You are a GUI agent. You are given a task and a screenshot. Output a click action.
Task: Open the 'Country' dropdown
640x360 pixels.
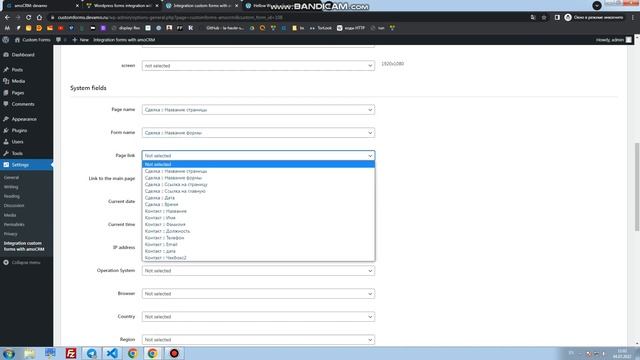(x=258, y=317)
